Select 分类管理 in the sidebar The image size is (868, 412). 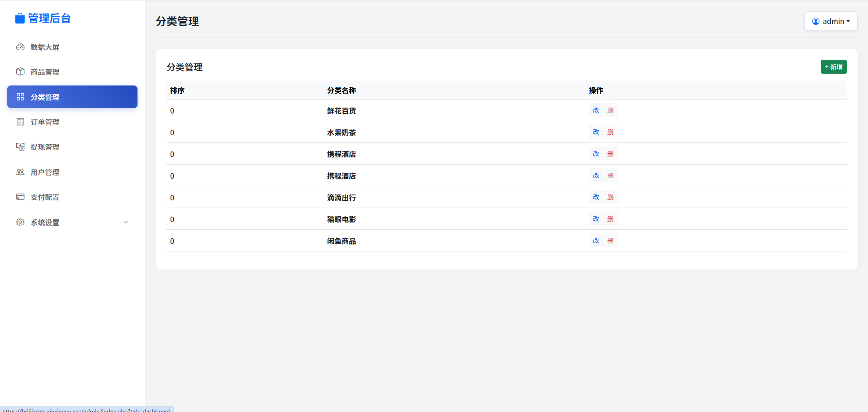(x=72, y=97)
